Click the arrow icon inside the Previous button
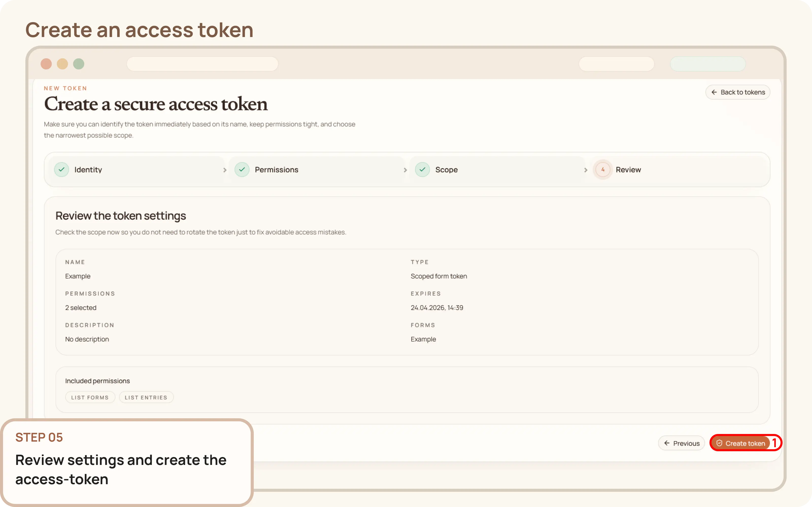 [667, 443]
